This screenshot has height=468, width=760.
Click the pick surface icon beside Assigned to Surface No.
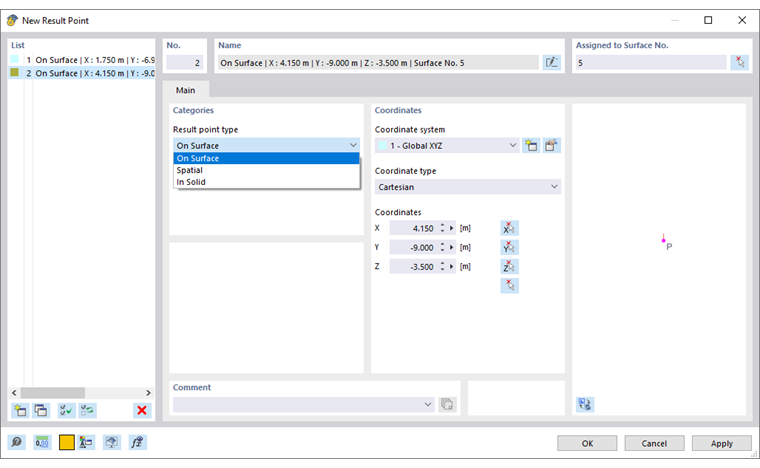(x=740, y=62)
